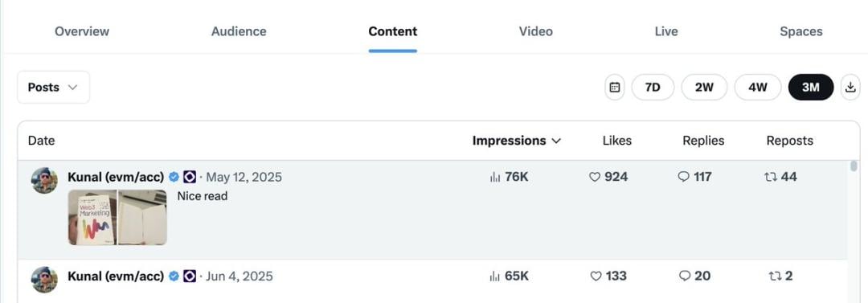Sort by the Impressions column chevron
Viewport: 868px width, 303px height.
(x=556, y=141)
